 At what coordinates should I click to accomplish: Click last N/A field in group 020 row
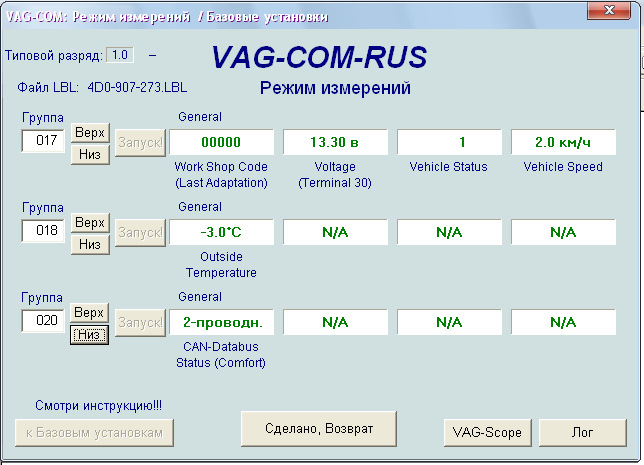coord(564,322)
